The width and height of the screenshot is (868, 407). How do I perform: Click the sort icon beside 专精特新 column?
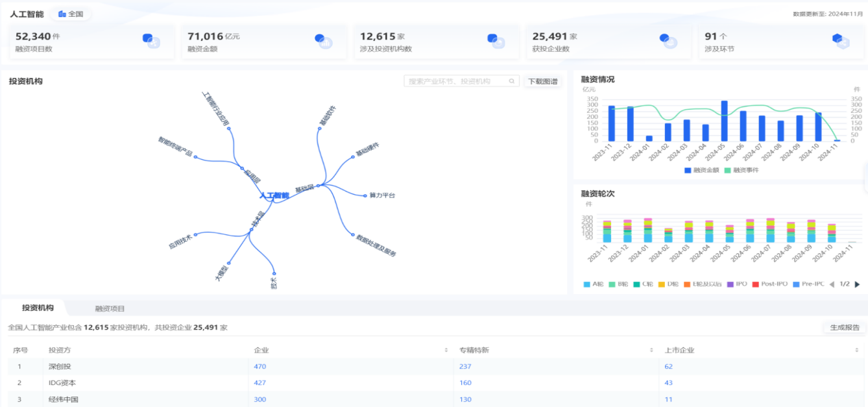coord(651,349)
